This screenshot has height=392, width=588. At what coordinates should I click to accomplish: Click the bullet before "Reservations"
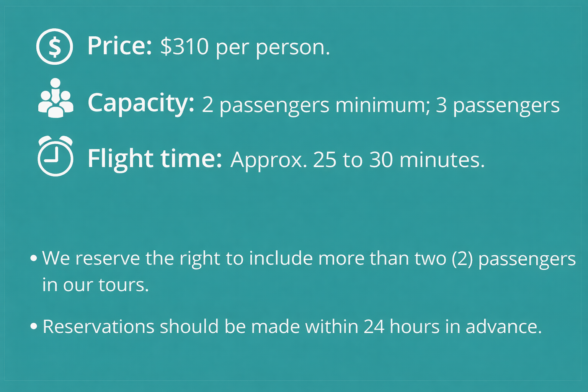point(34,327)
